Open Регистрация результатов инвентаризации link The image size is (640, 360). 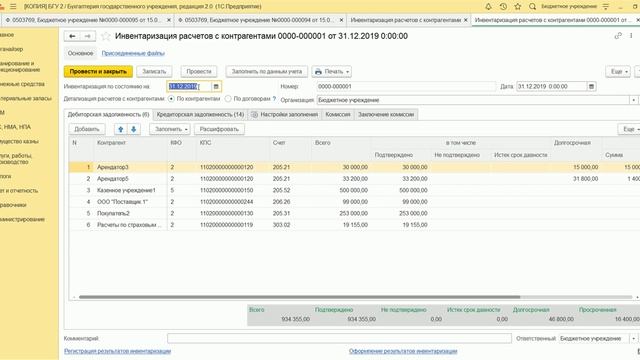click(118, 351)
